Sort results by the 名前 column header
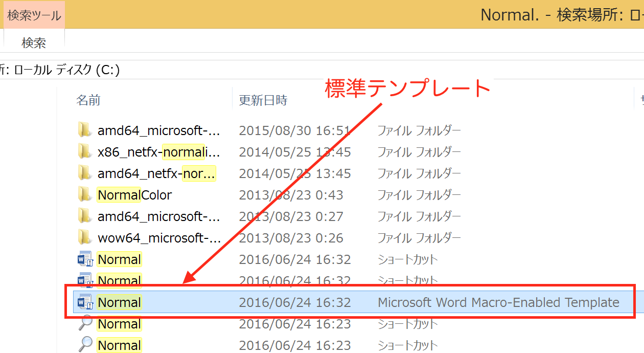 88,100
